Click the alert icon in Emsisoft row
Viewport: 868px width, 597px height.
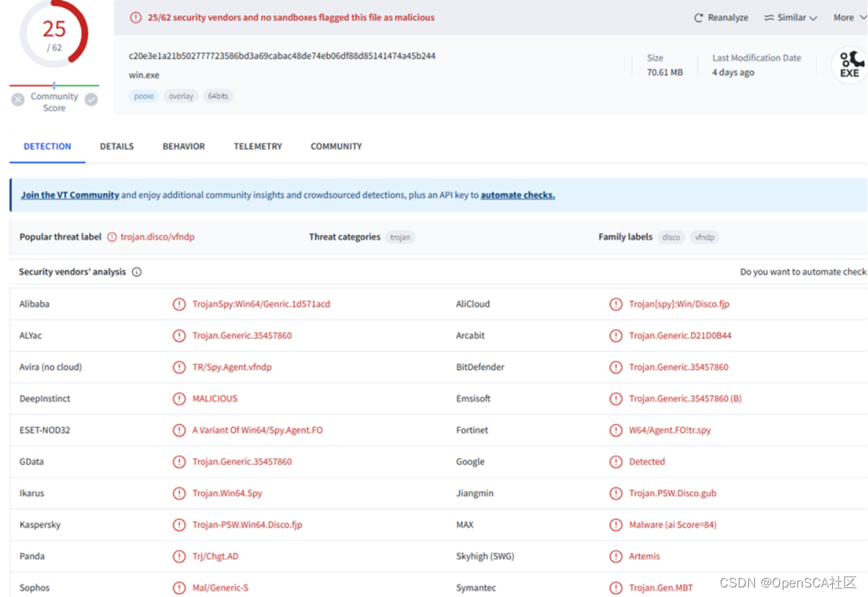click(615, 399)
